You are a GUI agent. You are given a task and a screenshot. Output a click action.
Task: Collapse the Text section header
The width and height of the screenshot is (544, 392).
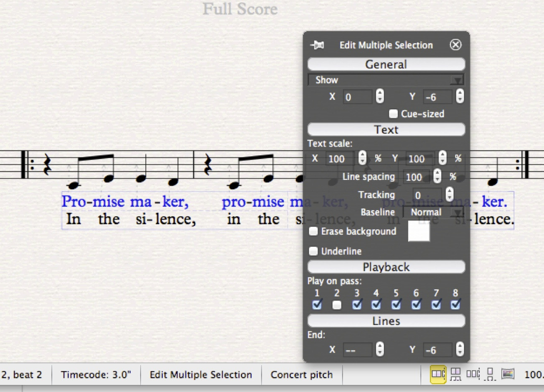386,129
